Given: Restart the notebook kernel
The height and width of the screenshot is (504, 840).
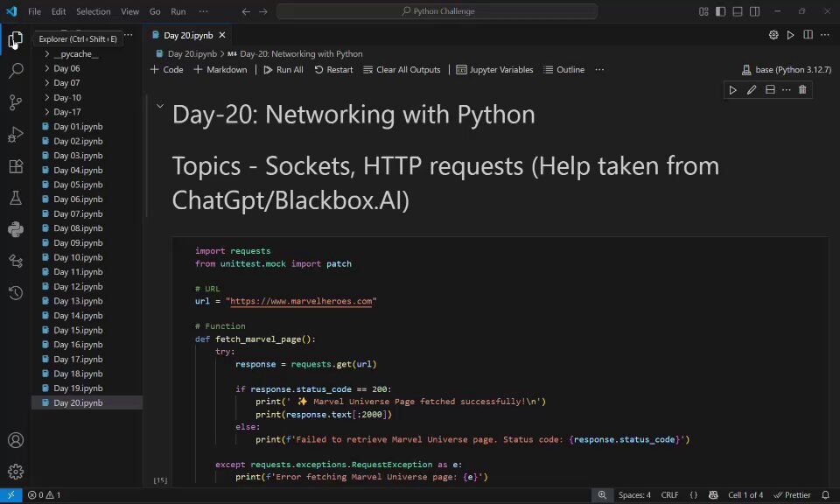Looking at the screenshot, I should 333,70.
